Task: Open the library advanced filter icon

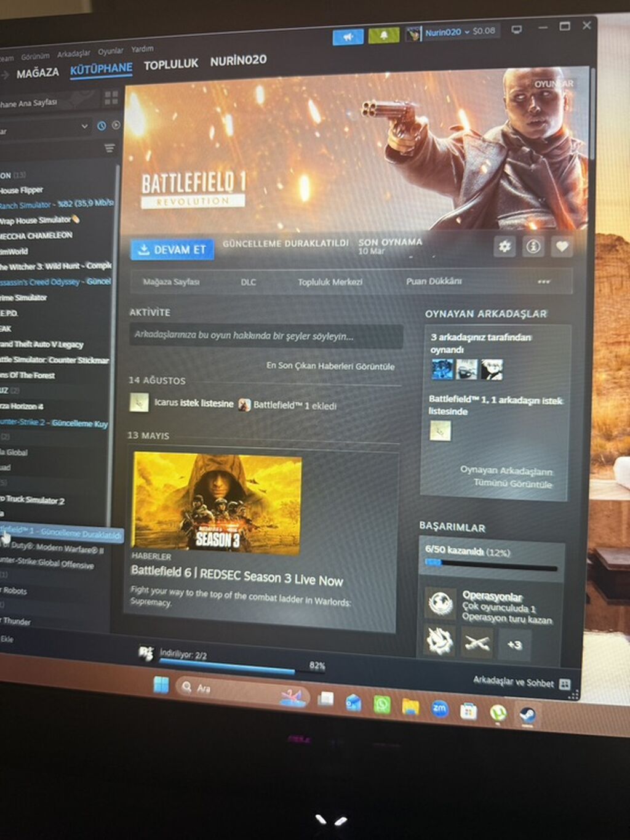Action: 110,148
